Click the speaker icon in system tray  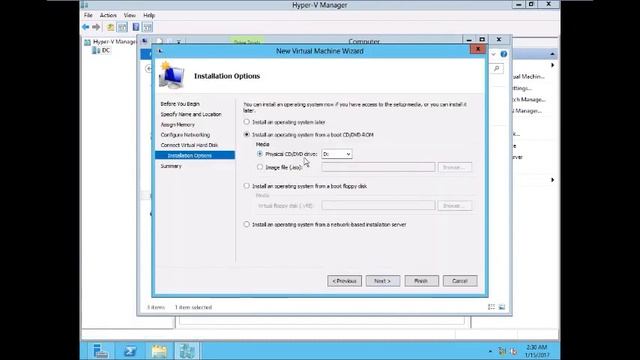coord(513,351)
